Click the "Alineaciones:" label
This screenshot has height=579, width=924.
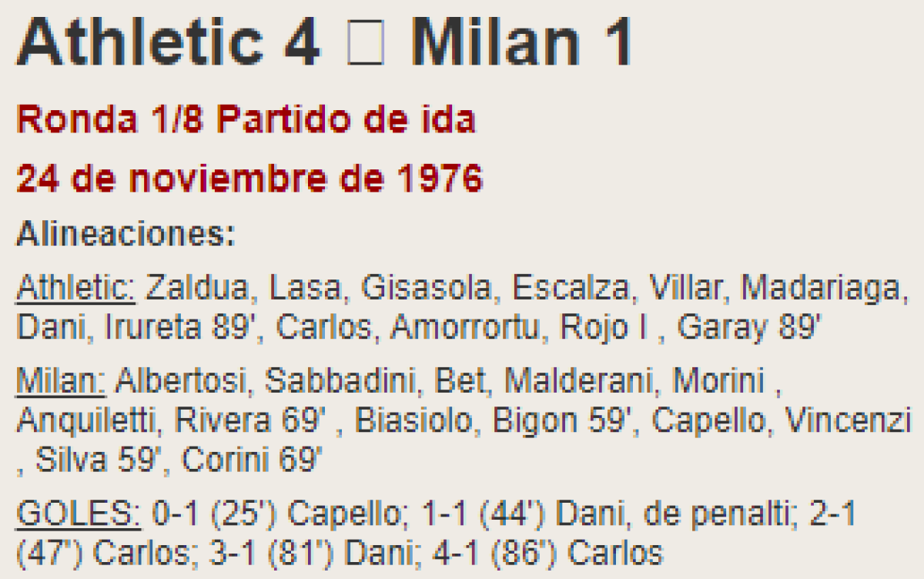pos(126,233)
